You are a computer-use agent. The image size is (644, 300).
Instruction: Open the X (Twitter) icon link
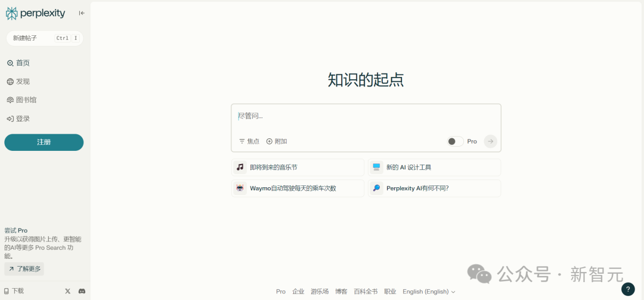click(x=68, y=291)
